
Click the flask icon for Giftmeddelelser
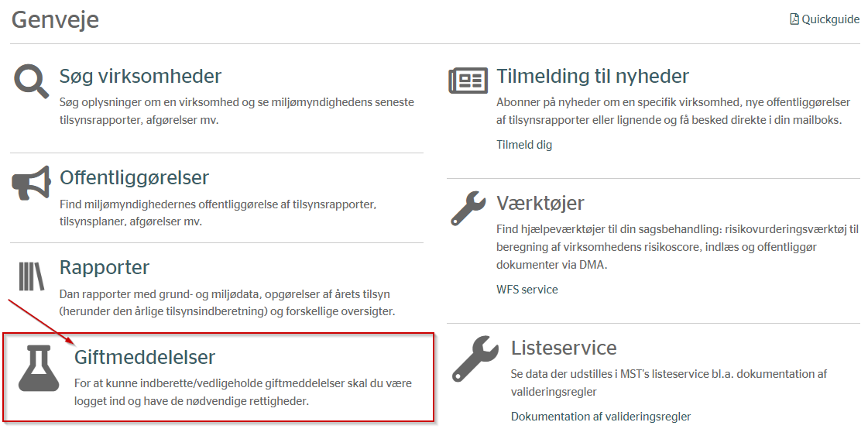pos(39,368)
